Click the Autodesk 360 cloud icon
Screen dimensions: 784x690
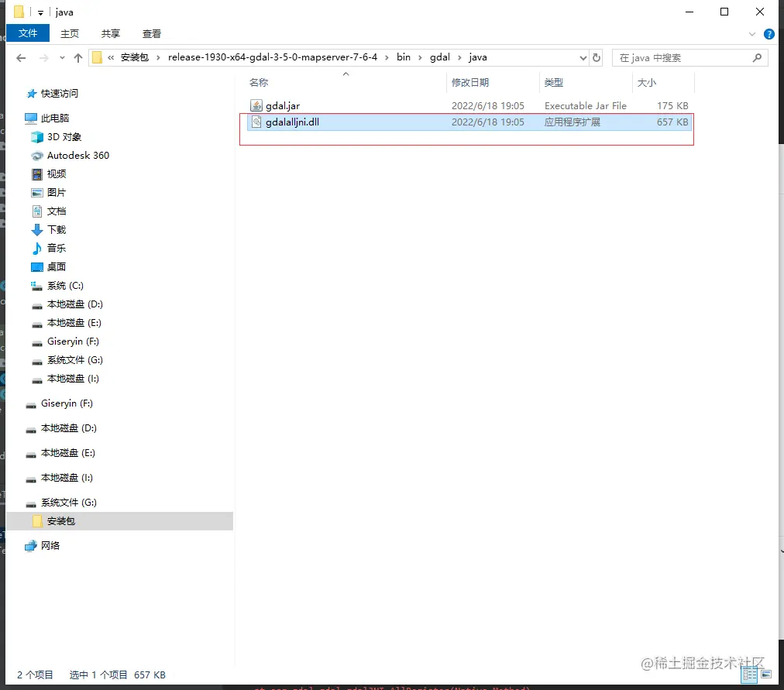(37, 156)
